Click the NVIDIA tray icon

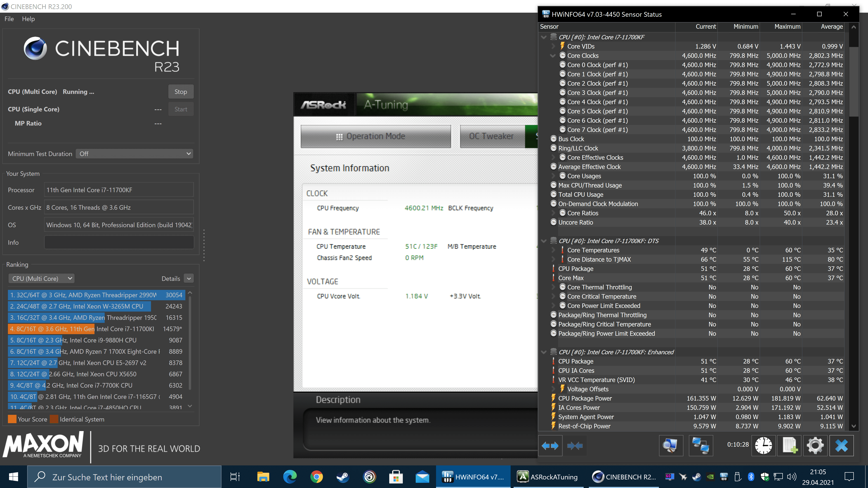[710, 476]
